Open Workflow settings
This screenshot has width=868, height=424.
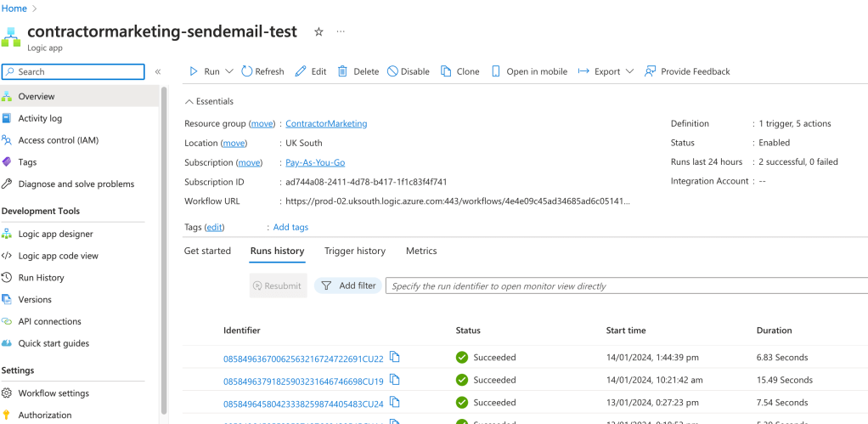coord(80,393)
